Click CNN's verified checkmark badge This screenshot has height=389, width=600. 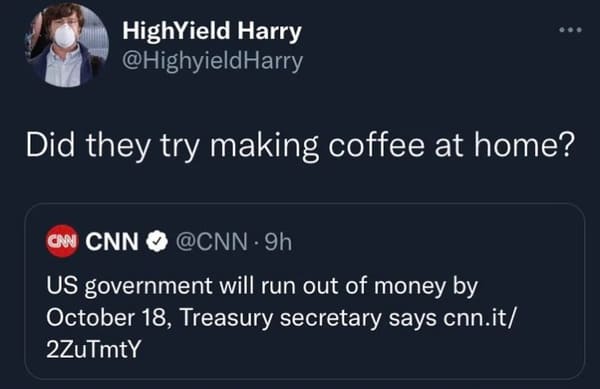pyautogui.click(x=157, y=241)
